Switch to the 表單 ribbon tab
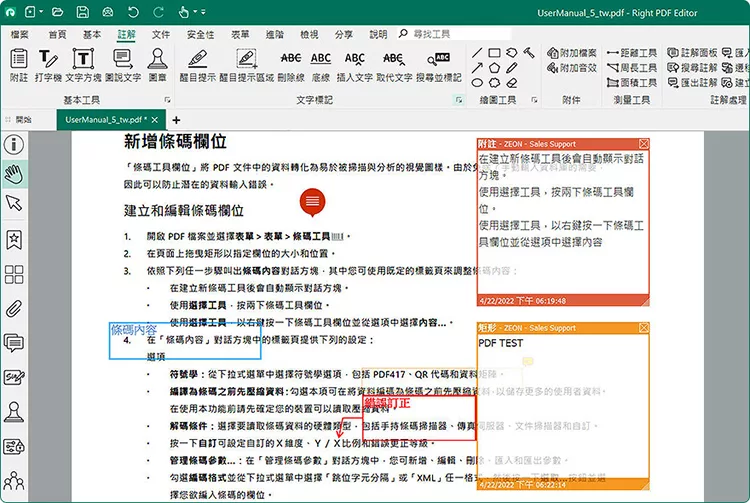The width and height of the screenshot is (750, 503). [x=240, y=34]
